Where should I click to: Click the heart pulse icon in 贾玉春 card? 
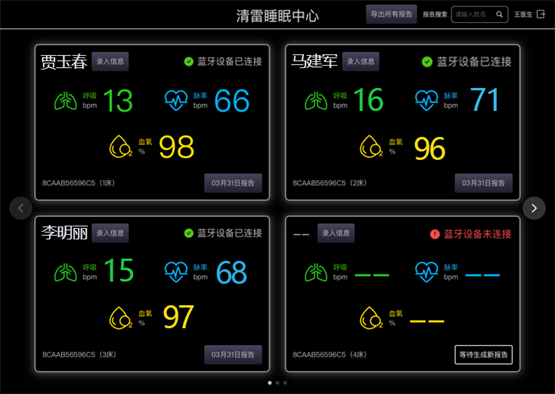(x=176, y=100)
